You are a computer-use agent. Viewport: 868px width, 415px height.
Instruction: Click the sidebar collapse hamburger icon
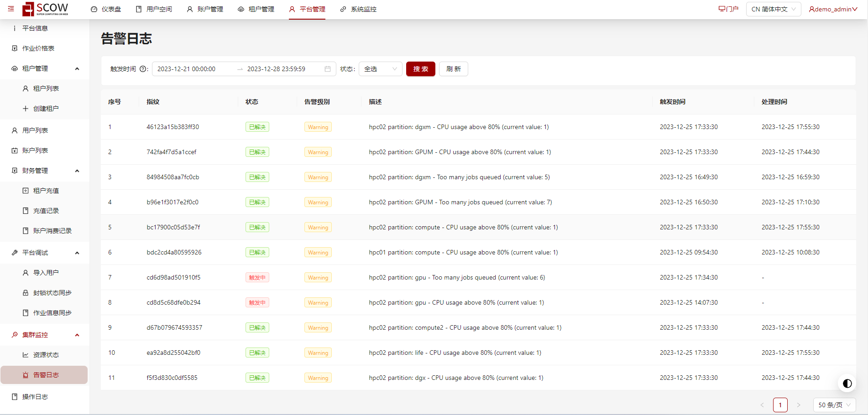11,9
